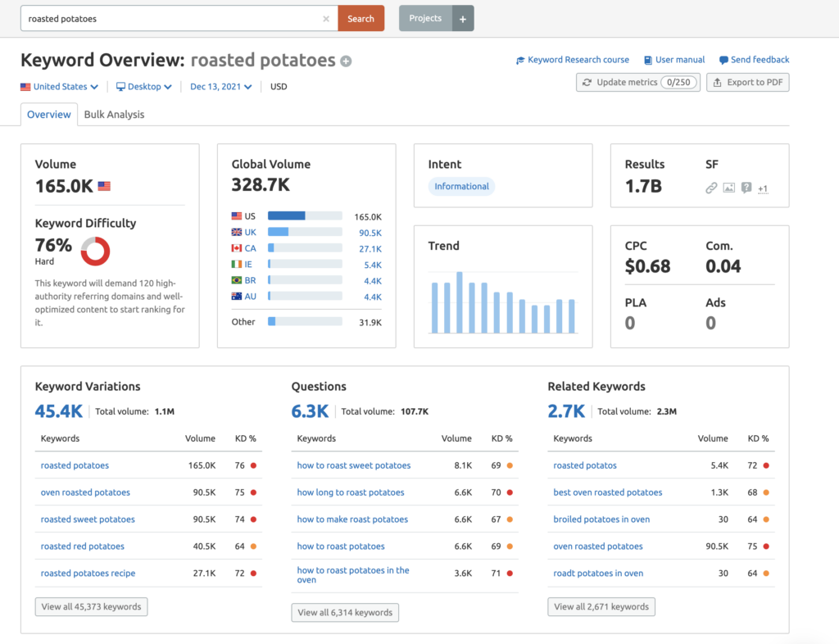
Task: Click the Ireland flag in Global Volume
Action: coord(237,264)
